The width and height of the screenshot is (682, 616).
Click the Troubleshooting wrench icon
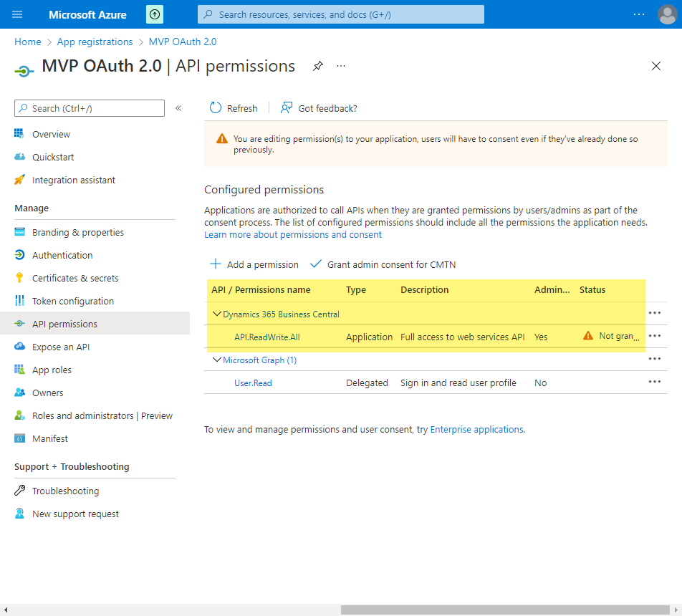19,491
